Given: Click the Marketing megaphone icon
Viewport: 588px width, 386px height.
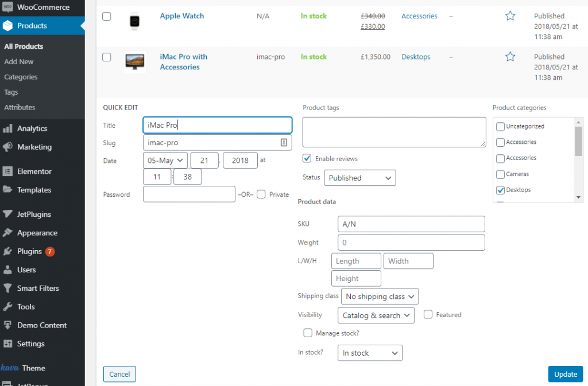Looking at the screenshot, I should 7,147.
